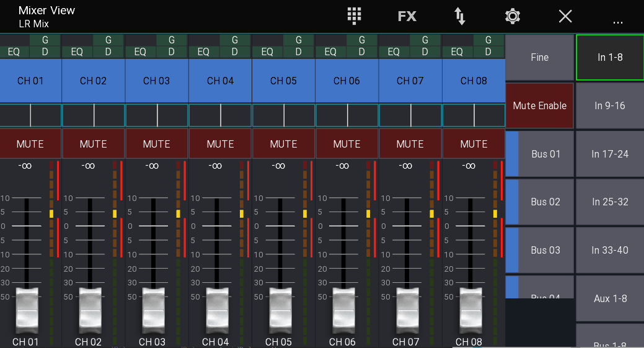This screenshot has height=348, width=644.
Task: Select the blue CH 07 channel strip label
Action: [410, 81]
